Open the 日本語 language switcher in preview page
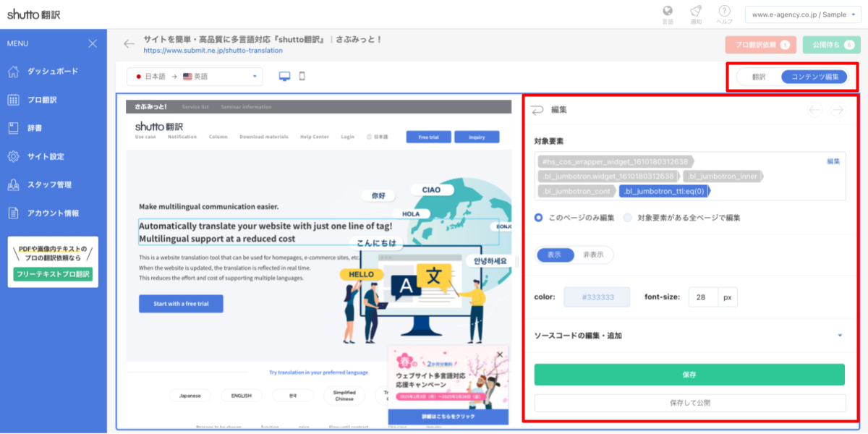The width and height of the screenshot is (868, 434). (377, 137)
